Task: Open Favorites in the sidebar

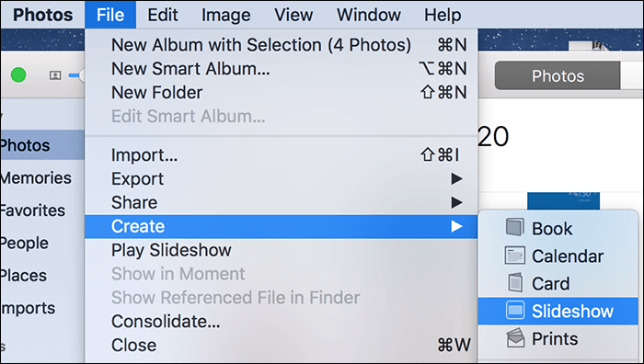Action: [33, 210]
